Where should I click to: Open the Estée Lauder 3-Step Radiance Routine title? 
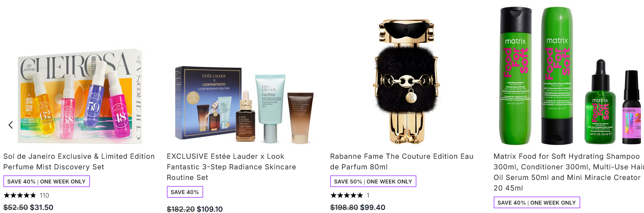tap(231, 167)
